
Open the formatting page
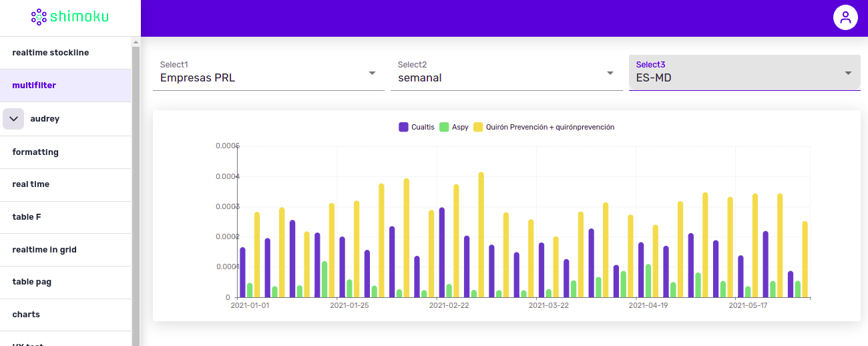click(x=65, y=152)
